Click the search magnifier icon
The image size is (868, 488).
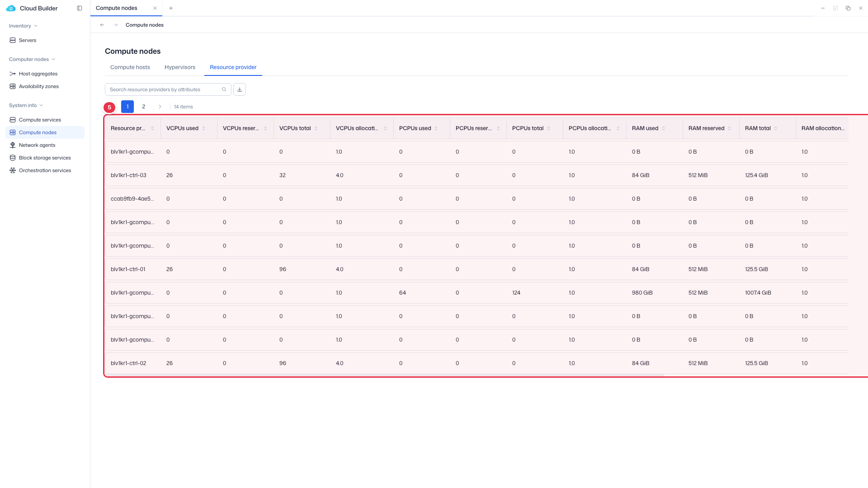[224, 89]
